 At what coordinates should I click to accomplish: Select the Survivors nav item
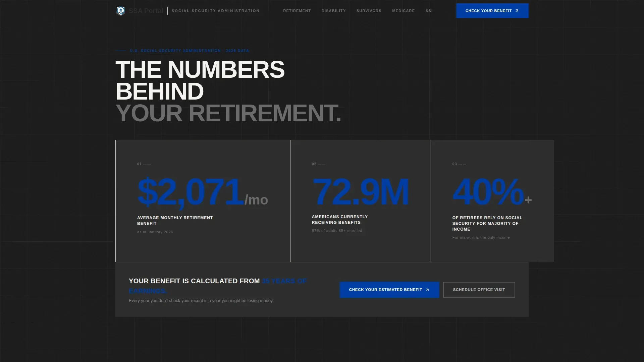pos(369,11)
